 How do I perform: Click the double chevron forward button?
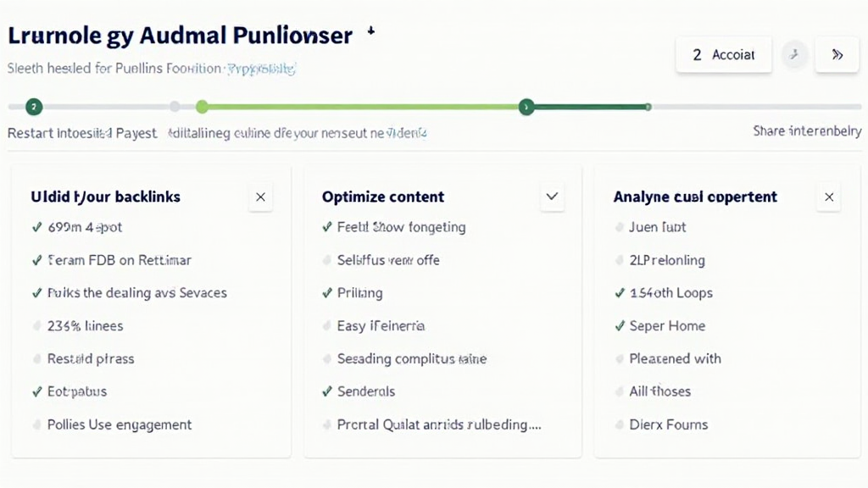click(x=837, y=55)
